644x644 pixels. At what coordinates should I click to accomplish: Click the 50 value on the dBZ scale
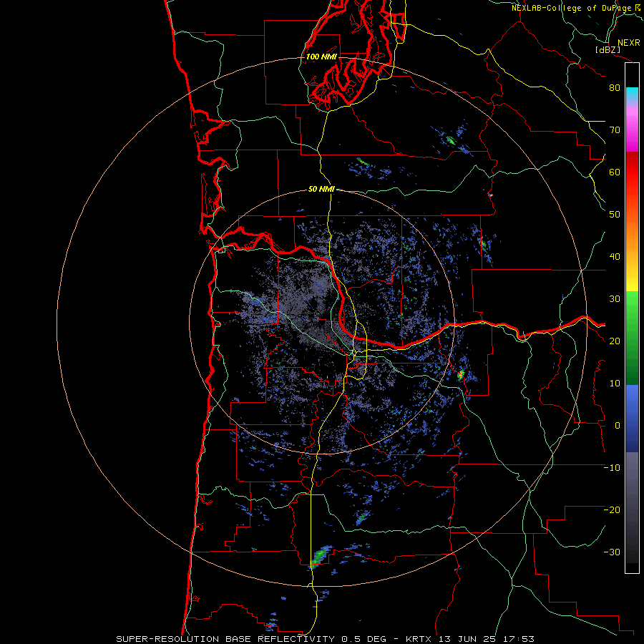(615, 215)
